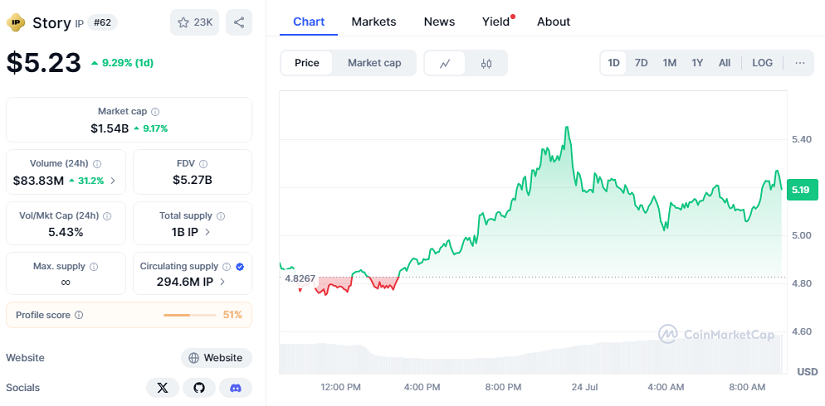Click the Website button
Viewport: 825px width, 406px height.
pos(216,358)
